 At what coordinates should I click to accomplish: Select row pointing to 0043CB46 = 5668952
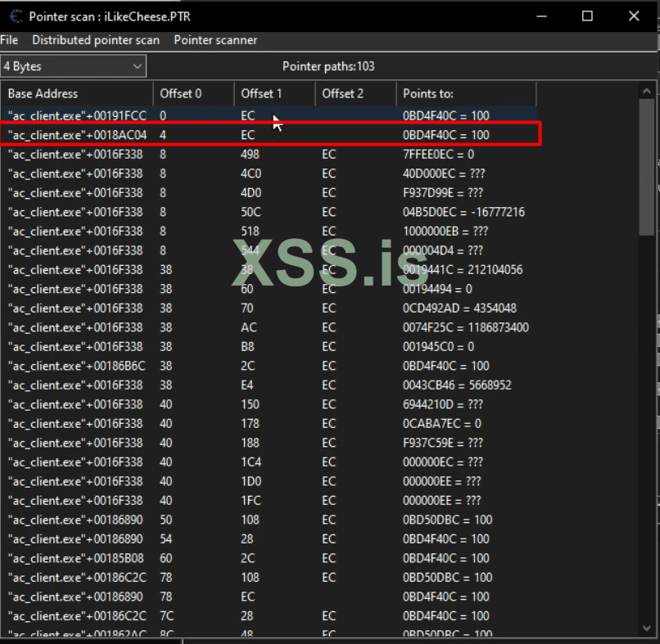pyautogui.click(x=269, y=385)
